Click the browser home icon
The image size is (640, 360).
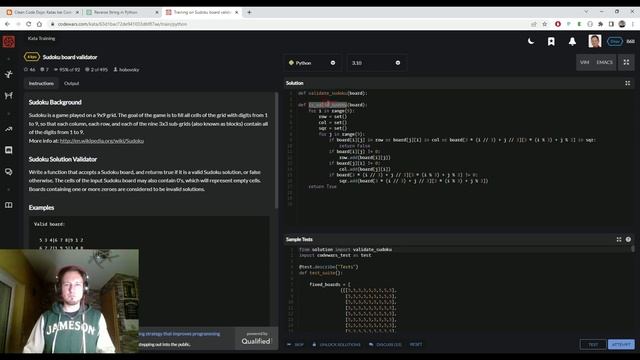pos(39,24)
